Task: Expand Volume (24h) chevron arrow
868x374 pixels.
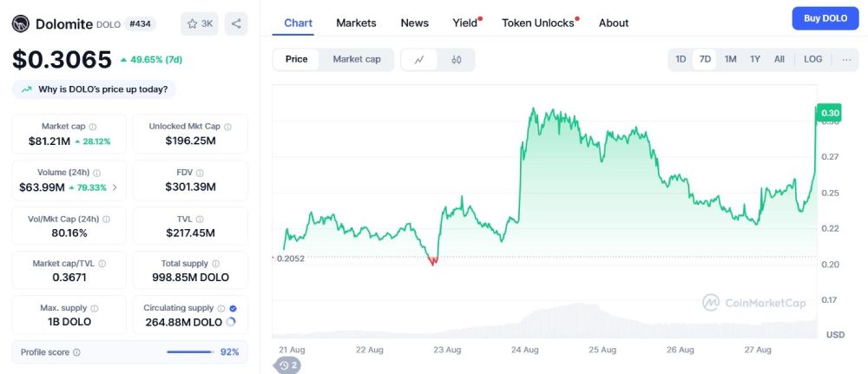Action: click(115, 187)
